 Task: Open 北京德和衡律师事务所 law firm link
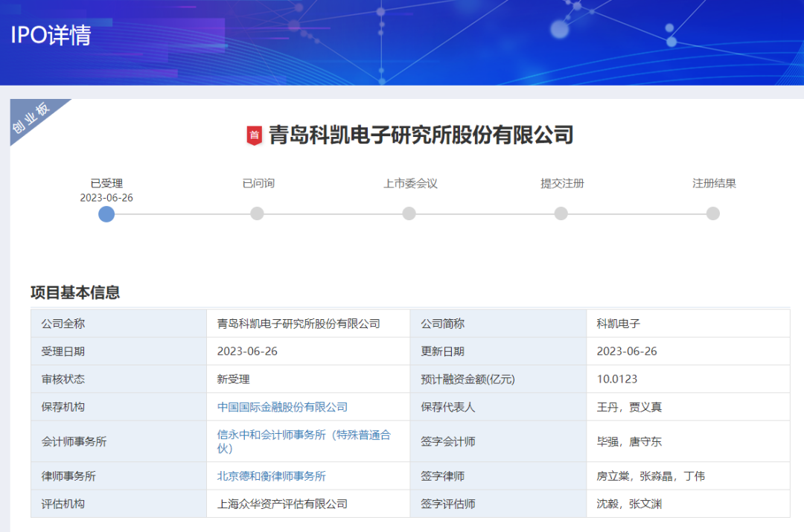pyautogui.click(x=271, y=476)
